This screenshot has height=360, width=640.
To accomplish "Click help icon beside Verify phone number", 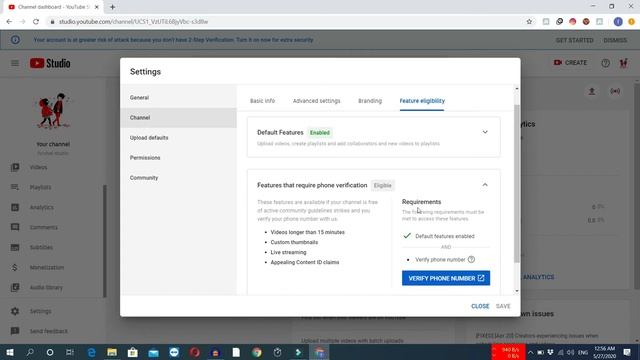I will [x=471, y=260].
